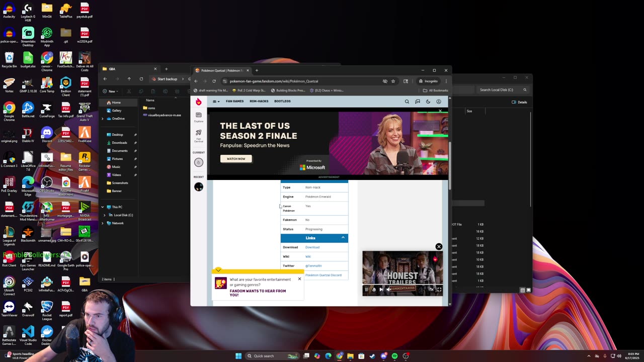The width and height of the screenshot is (644, 362).
Task: Open Chrome three-dot menu
Action: pyautogui.click(x=446, y=81)
